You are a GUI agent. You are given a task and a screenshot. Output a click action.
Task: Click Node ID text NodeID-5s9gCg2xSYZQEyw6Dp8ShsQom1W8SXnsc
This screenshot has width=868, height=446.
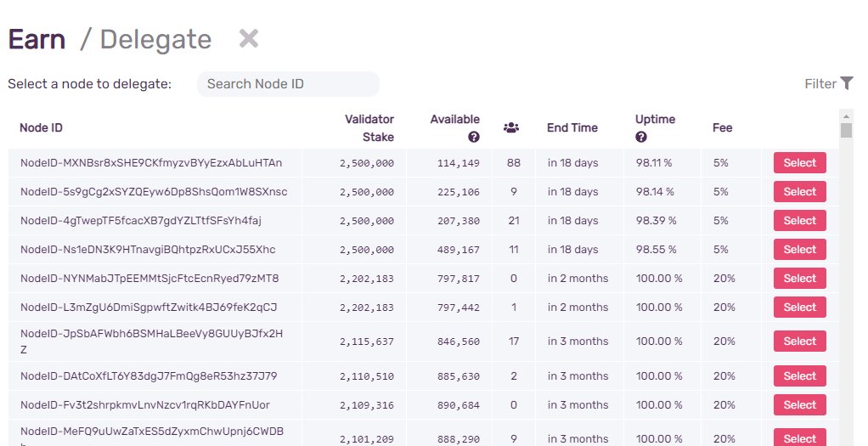[x=154, y=192]
